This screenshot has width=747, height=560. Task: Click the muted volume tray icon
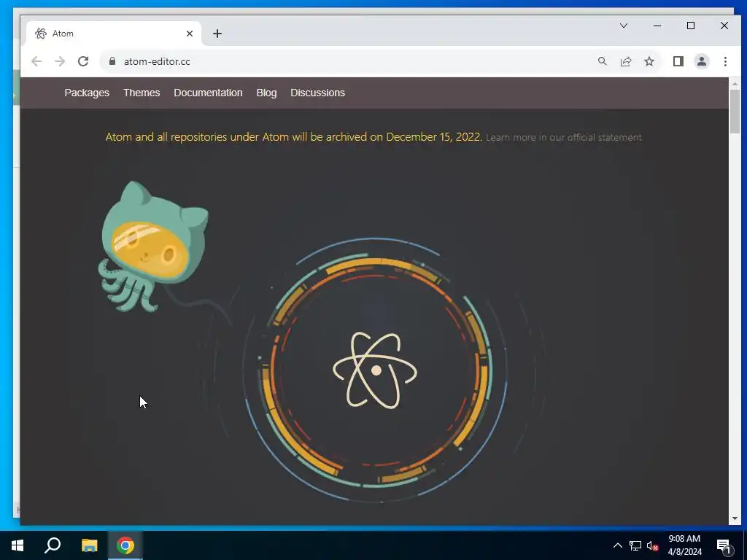pos(652,545)
